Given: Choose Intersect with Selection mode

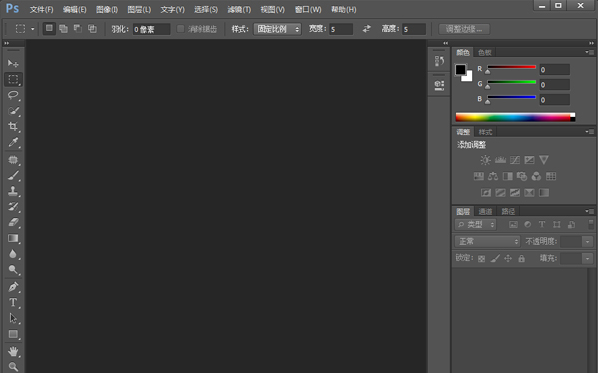Looking at the screenshot, I should 92,29.
